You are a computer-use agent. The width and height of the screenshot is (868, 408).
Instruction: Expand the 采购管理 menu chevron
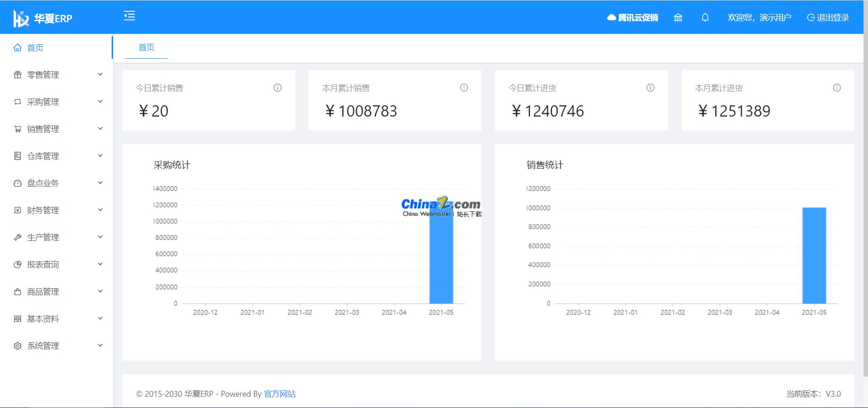100,101
